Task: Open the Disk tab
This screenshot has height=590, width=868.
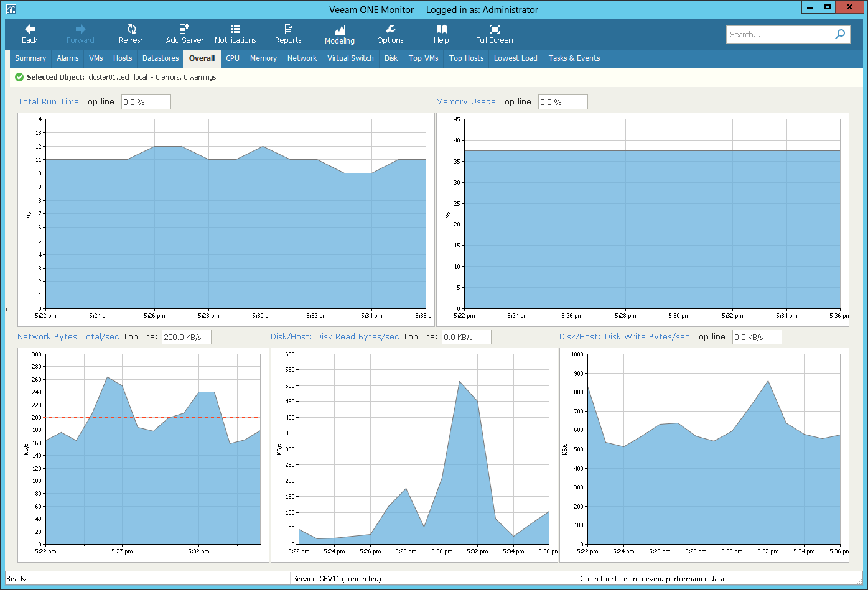Action: [x=391, y=58]
